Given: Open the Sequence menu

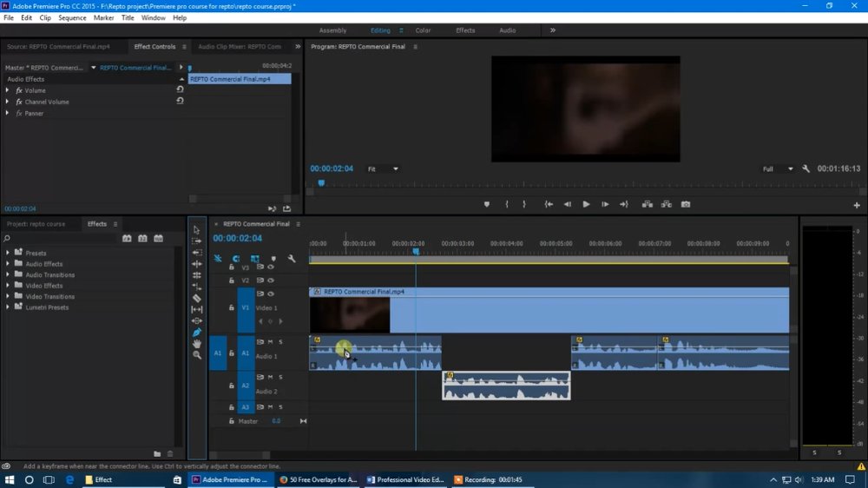Looking at the screenshot, I should [72, 17].
